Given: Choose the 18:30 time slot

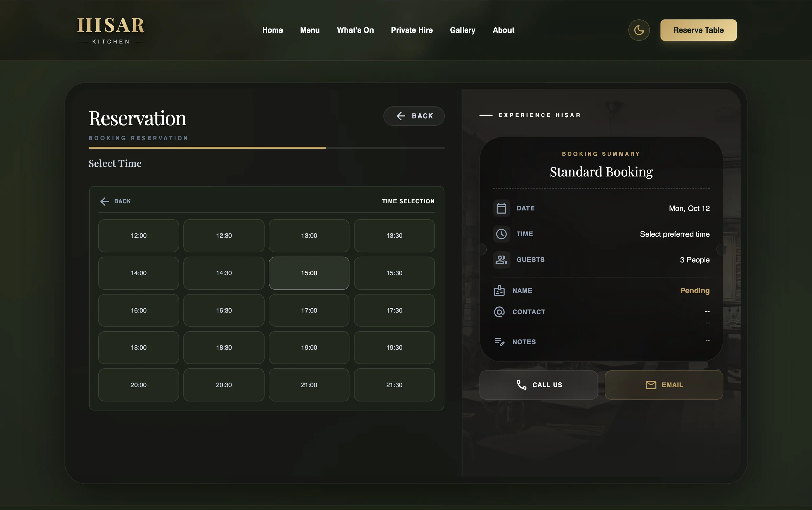Looking at the screenshot, I should pos(224,347).
